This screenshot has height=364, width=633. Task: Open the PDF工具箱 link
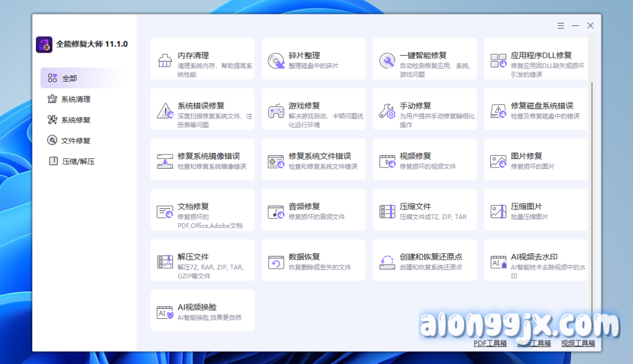490,343
